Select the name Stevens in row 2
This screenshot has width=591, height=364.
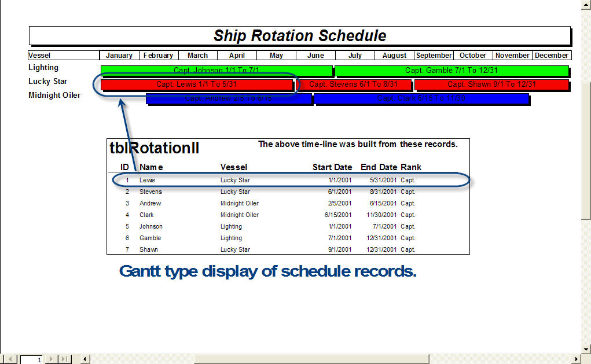point(150,192)
